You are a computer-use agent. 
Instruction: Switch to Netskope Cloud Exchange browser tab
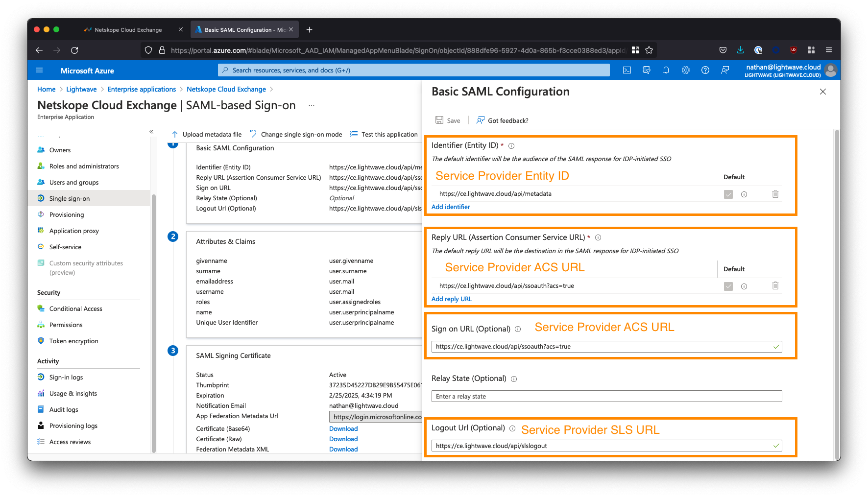[128, 30]
